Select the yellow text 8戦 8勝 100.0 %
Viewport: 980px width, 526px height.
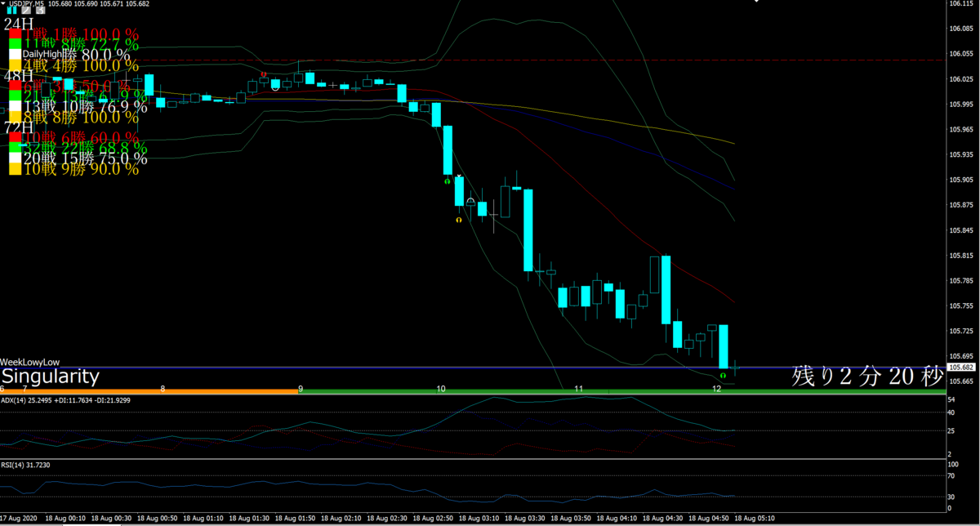click(82, 118)
